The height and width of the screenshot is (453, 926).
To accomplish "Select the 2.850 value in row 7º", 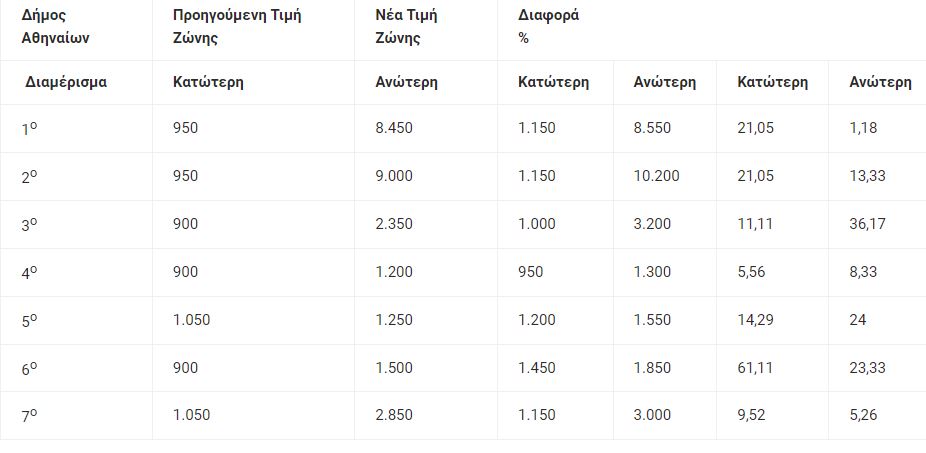I will point(394,415).
